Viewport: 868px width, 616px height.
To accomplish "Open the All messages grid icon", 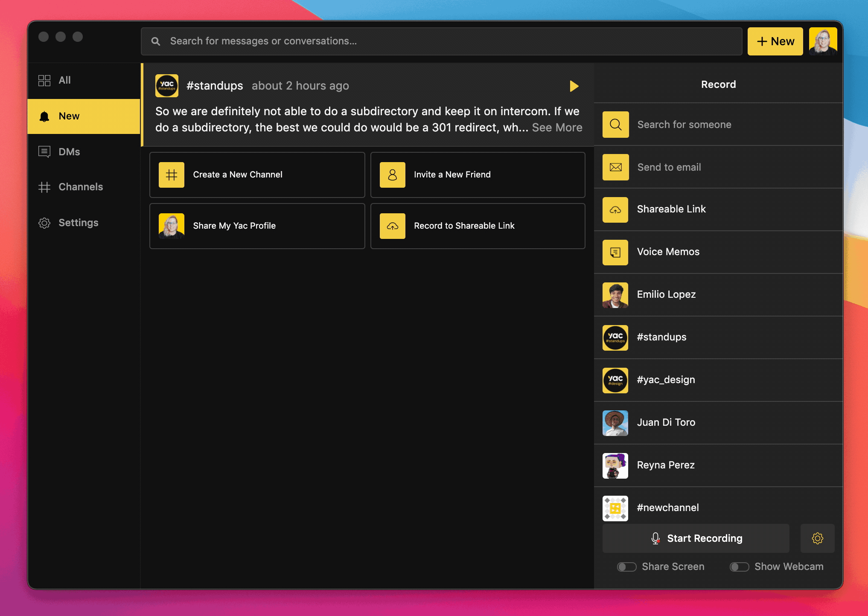I will point(44,80).
